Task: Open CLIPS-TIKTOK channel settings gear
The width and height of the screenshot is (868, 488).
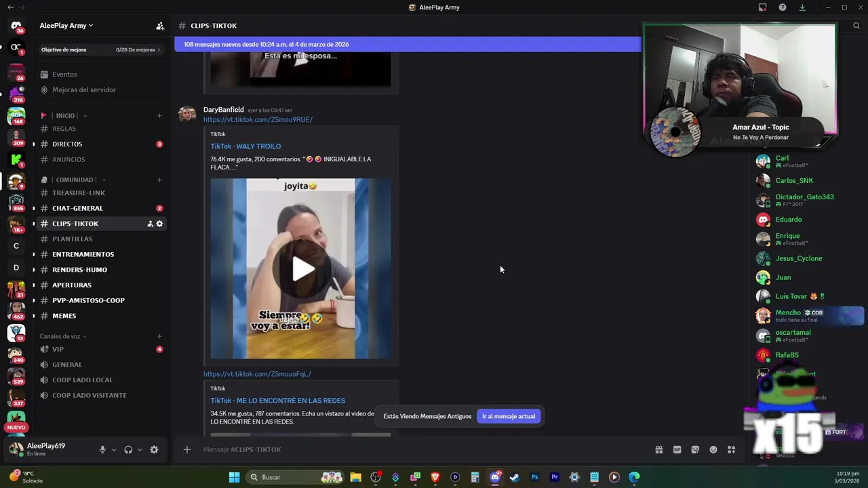Action: pos(159,224)
